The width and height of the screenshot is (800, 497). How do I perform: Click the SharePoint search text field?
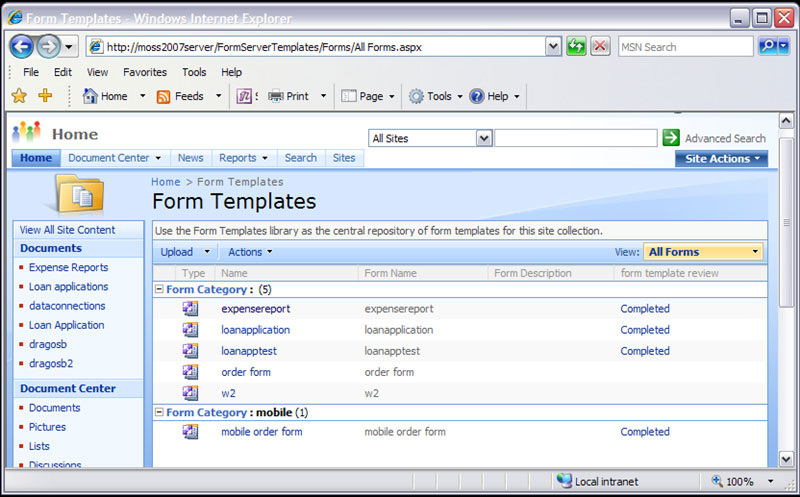[575, 138]
